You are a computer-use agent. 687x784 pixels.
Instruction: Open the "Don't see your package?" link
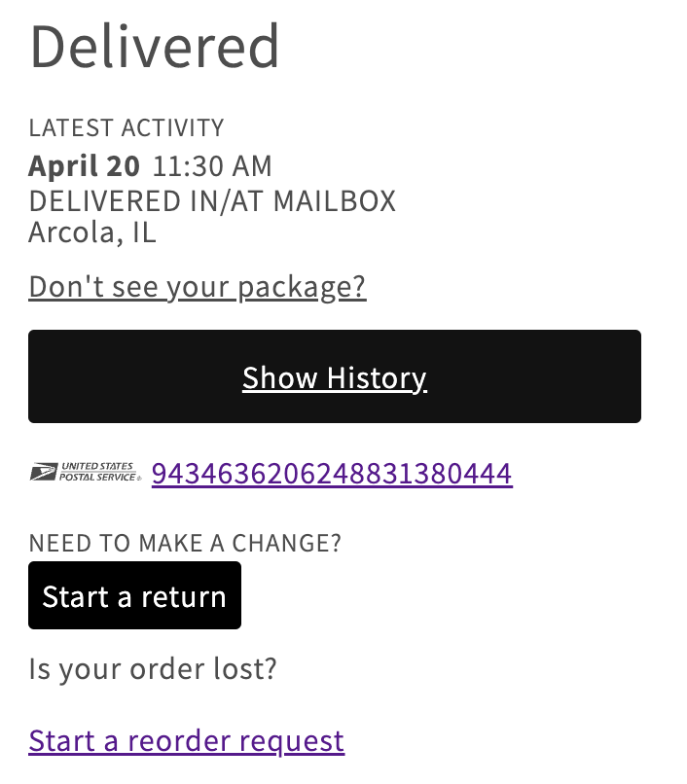(x=198, y=287)
